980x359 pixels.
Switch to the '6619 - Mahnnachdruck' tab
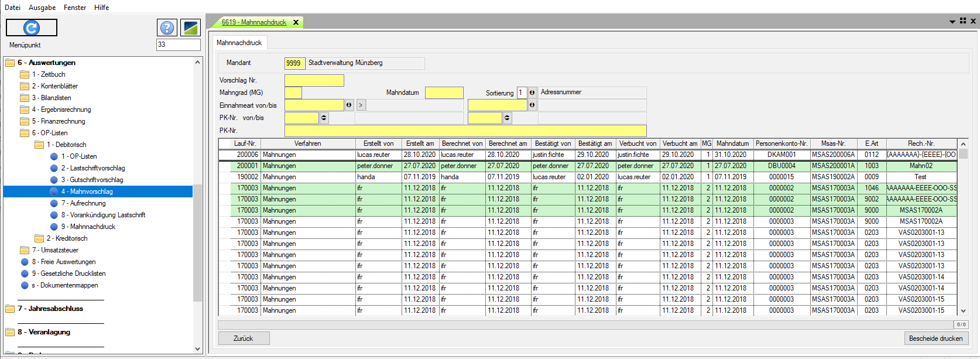coord(254,22)
